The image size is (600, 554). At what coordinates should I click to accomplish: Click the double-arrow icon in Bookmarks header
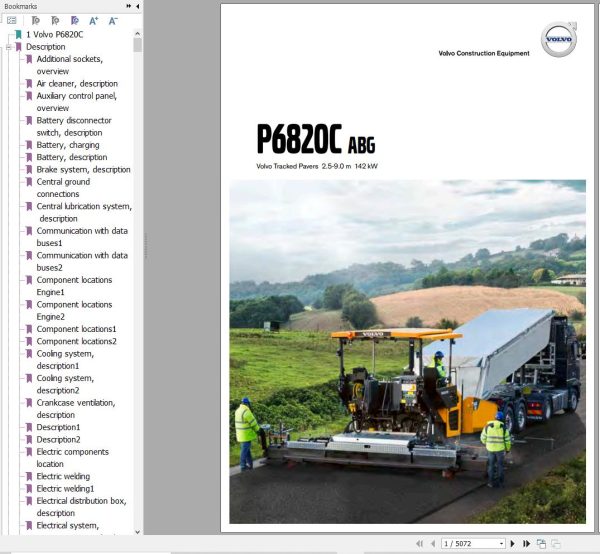[129, 6]
